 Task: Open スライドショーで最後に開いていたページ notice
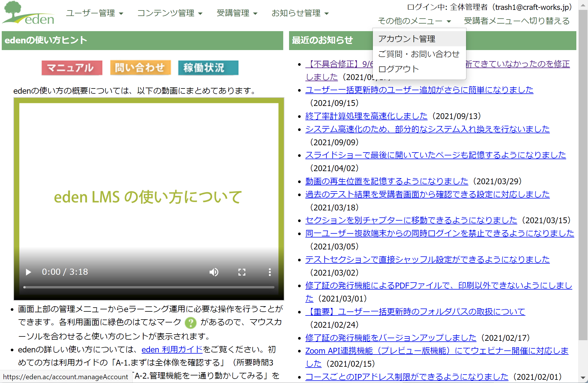[x=435, y=155]
